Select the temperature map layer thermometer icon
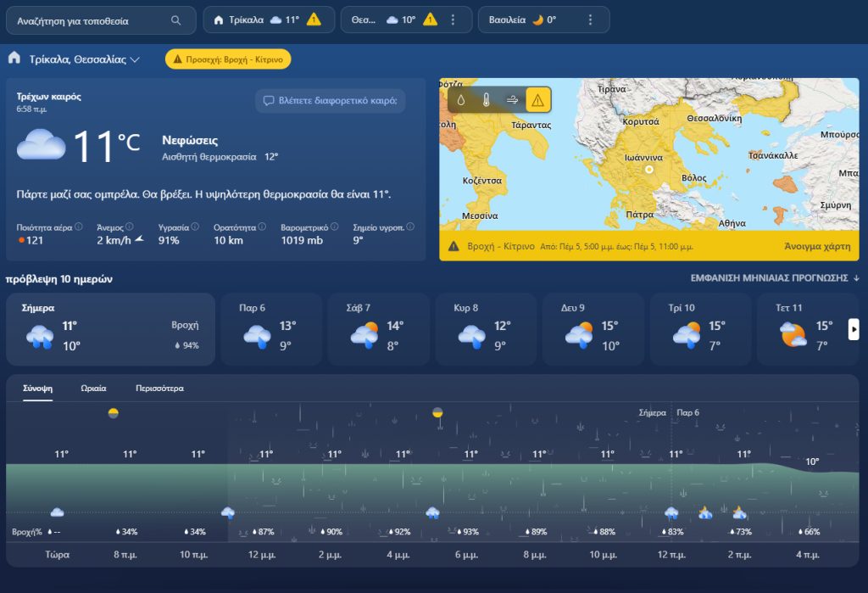The width and height of the screenshot is (868, 593). [487, 99]
